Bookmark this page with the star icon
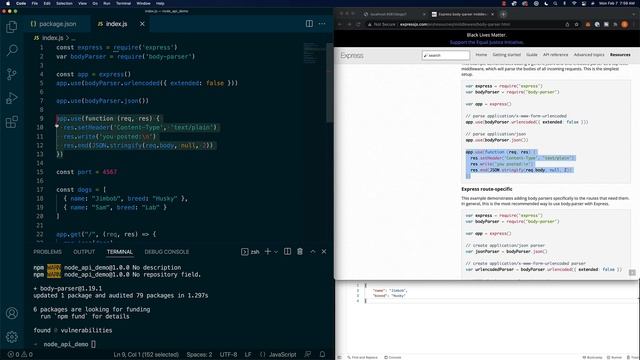The height and width of the screenshot is (360, 640). [x=576, y=24]
